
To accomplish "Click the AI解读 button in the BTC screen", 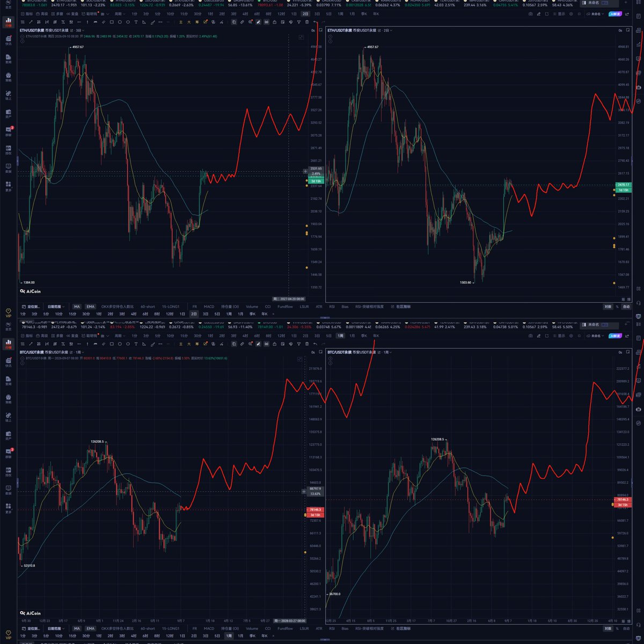I will point(614,335).
